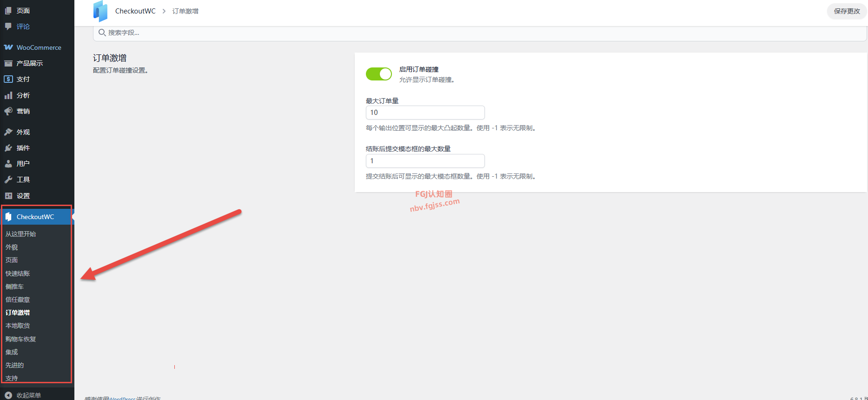Click 允许显示订单碰撞 helper text

427,80
